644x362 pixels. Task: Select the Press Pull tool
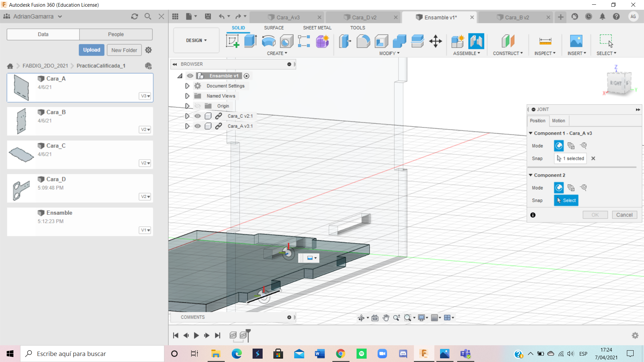pyautogui.click(x=345, y=41)
